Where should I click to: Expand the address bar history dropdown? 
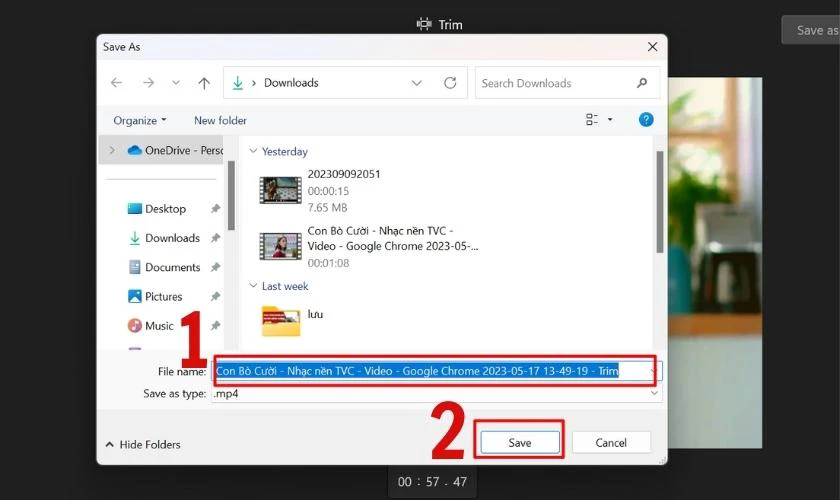(416, 83)
